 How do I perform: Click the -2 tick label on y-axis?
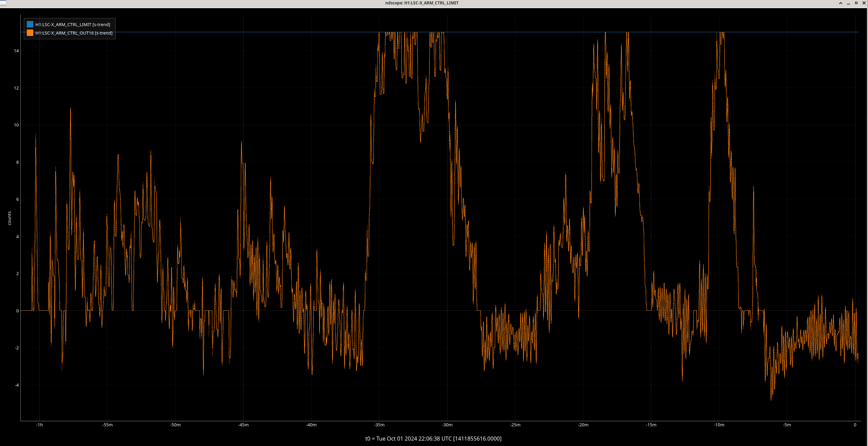point(17,348)
